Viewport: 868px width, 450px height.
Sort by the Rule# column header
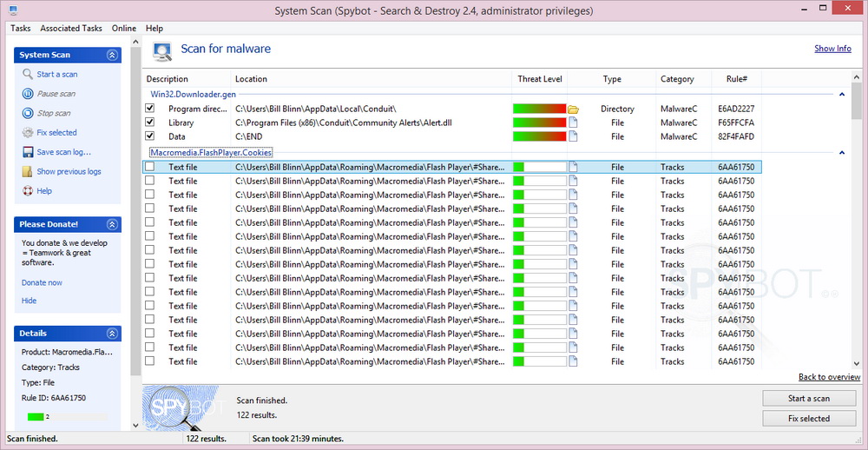[x=737, y=79]
